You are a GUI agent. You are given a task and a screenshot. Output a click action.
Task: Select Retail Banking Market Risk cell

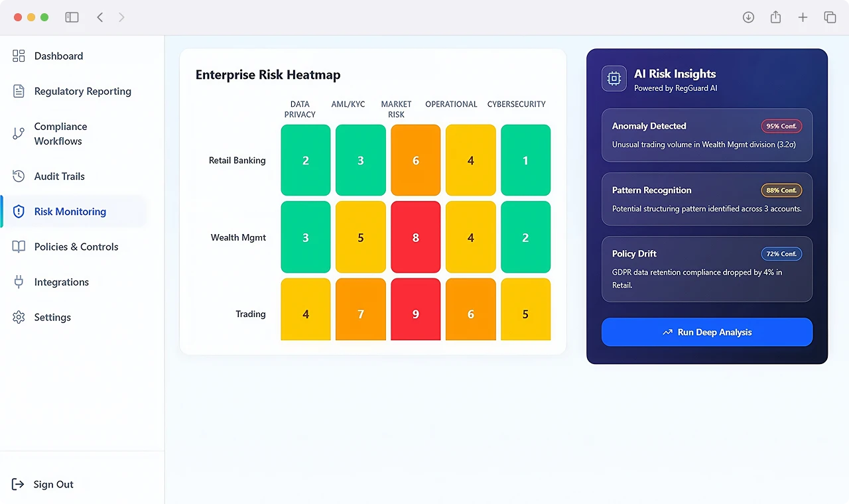pyautogui.click(x=416, y=160)
